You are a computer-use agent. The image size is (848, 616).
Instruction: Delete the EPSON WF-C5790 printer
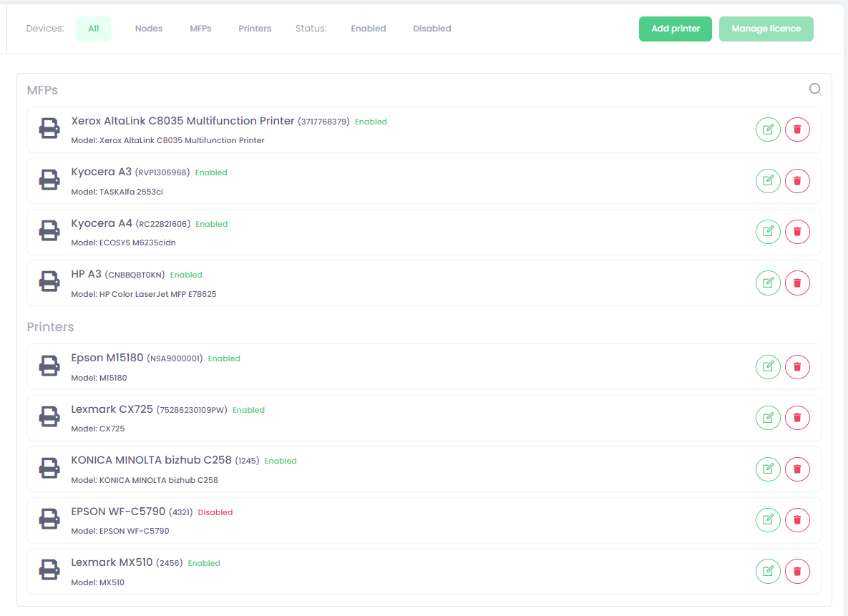(x=797, y=519)
